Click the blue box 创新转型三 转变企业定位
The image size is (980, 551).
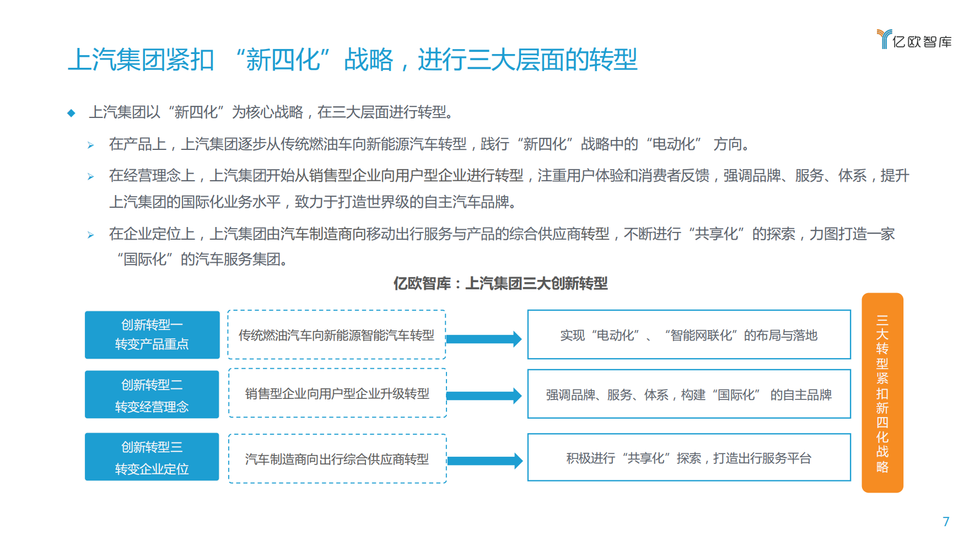pyautogui.click(x=152, y=457)
